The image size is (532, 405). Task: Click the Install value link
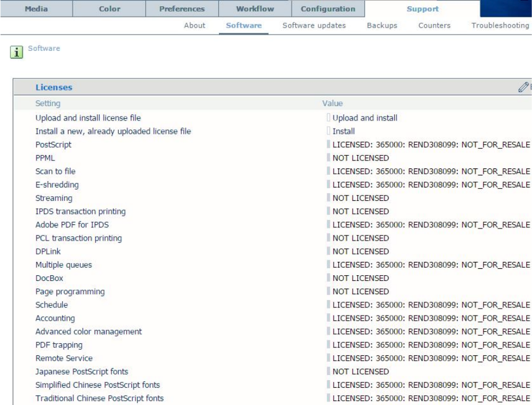click(344, 131)
